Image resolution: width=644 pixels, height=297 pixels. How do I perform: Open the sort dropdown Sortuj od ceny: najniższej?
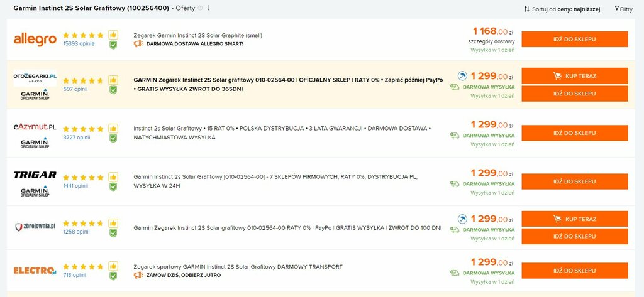(x=562, y=9)
